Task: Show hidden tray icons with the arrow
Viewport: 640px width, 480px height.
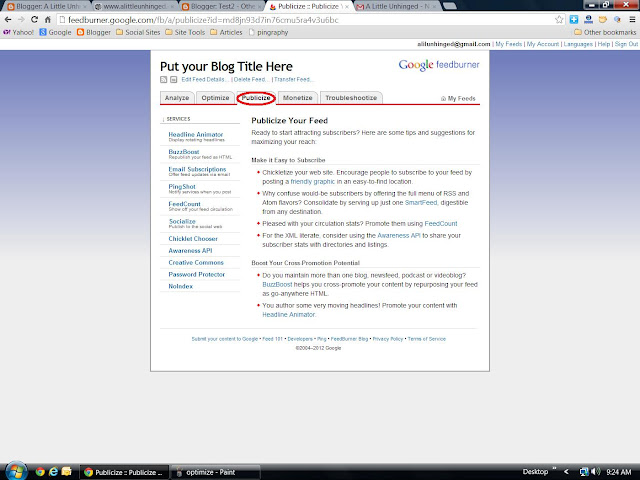Action: 566,472
